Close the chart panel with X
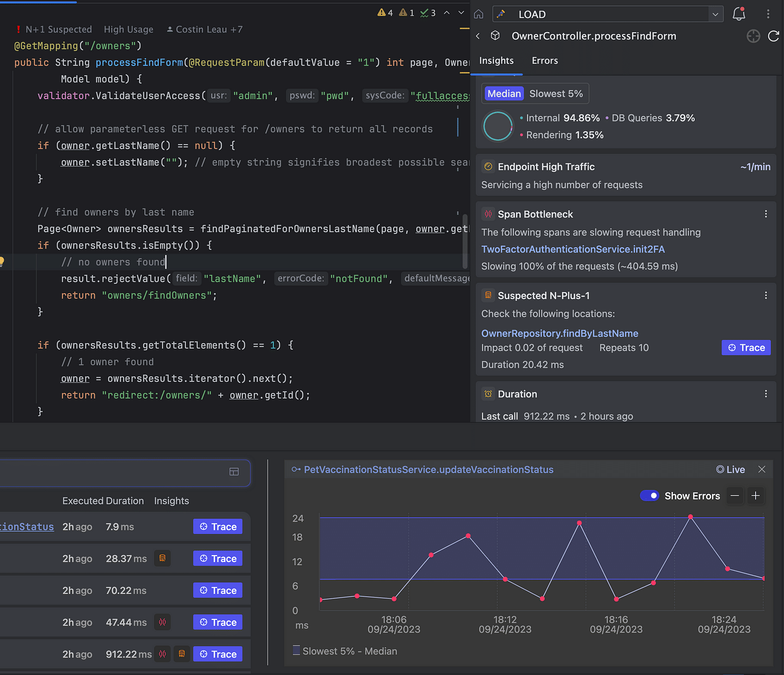 coord(762,470)
